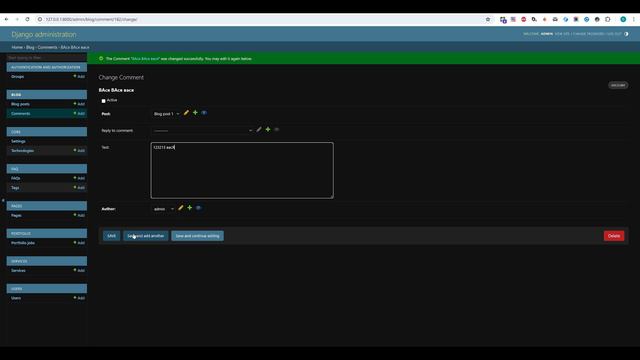Open Groups in the sidebar
This screenshot has height=360, width=640.
[18, 76]
